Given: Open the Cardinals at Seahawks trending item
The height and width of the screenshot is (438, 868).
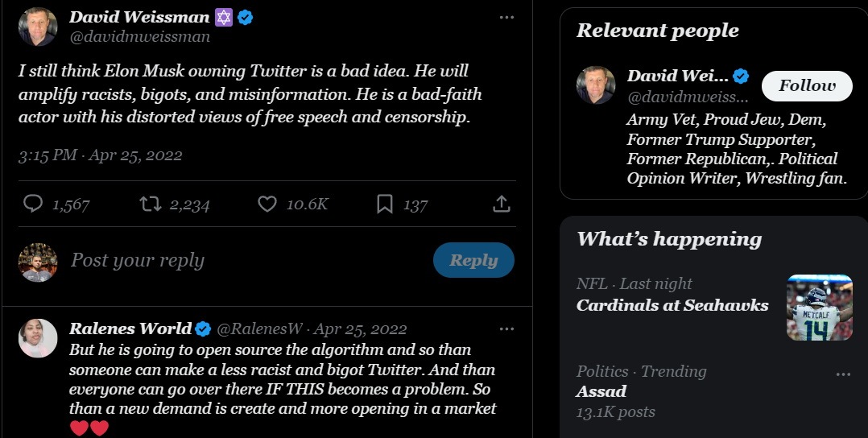Looking at the screenshot, I should click(x=672, y=305).
